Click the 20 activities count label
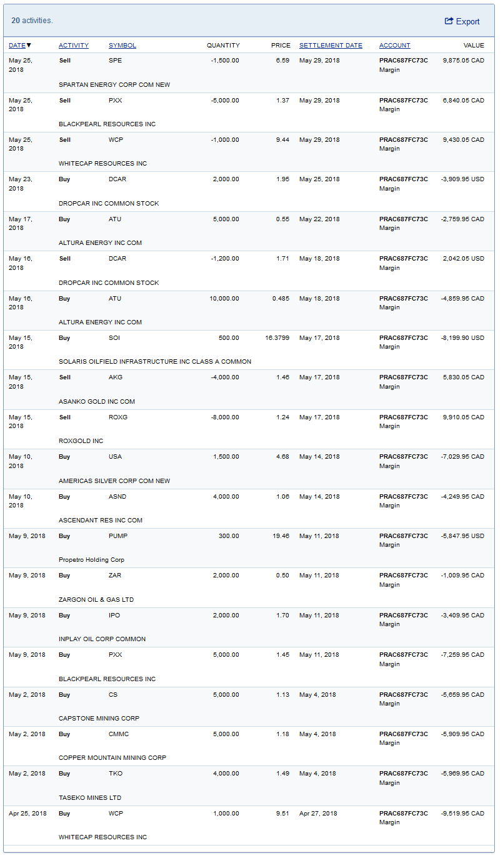This screenshot has height=868, width=503. coord(32,21)
